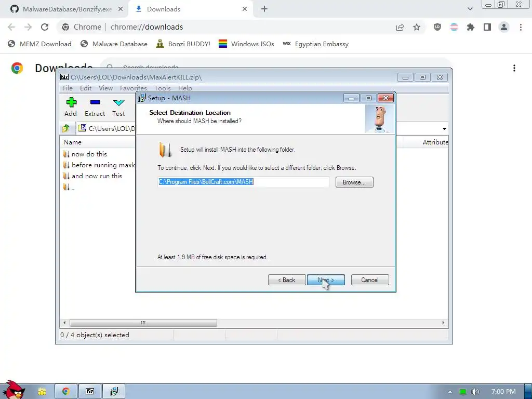Click the green tray status icon
This screenshot has height=399, width=532.
[462, 392]
